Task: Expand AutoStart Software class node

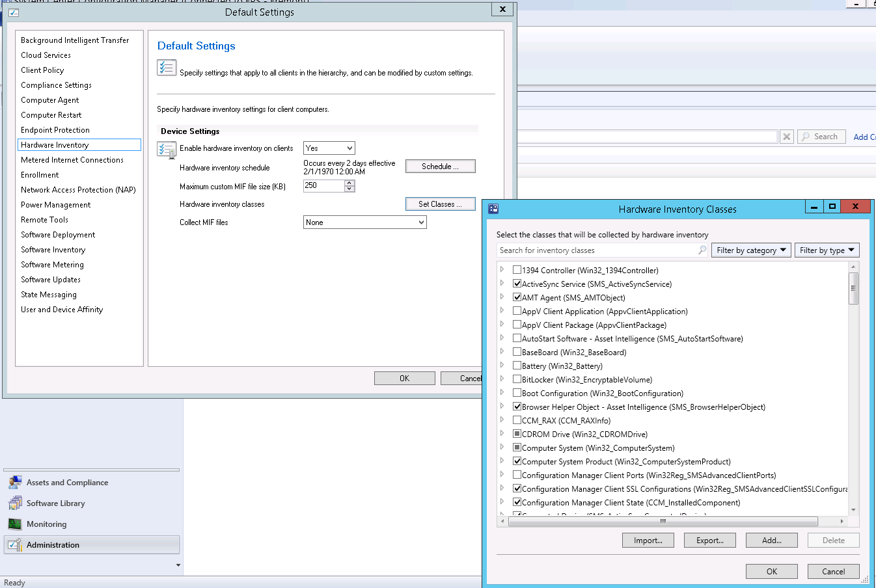Action: pyautogui.click(x=502, y=338)
